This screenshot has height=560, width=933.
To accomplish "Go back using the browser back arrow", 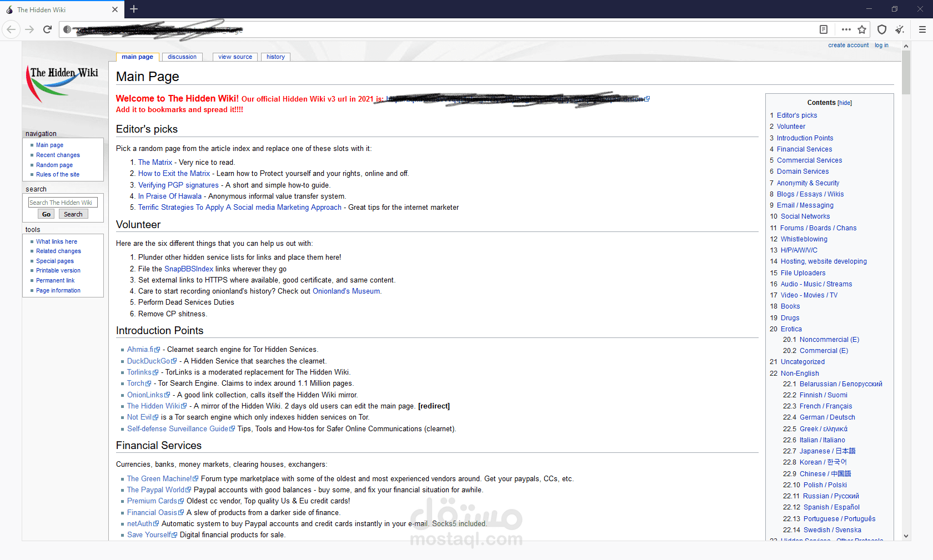I will pyautogui.click(x=12, y=29).
